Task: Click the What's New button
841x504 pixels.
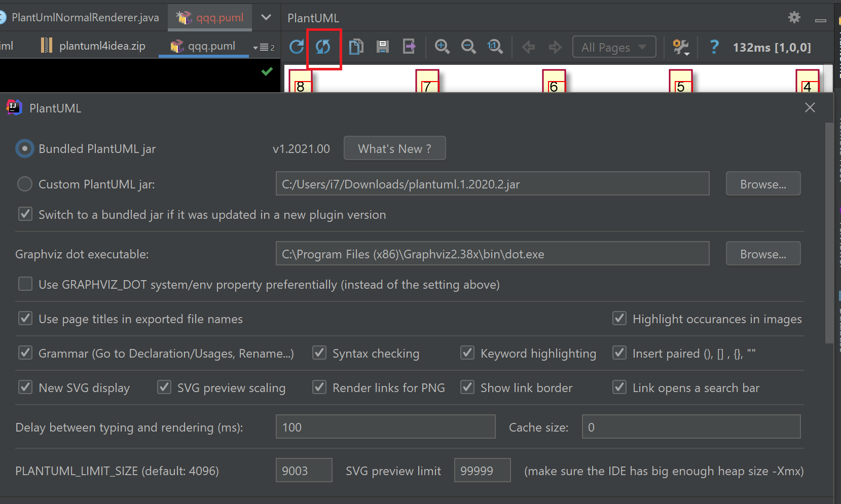Action: tap(394, 148)
